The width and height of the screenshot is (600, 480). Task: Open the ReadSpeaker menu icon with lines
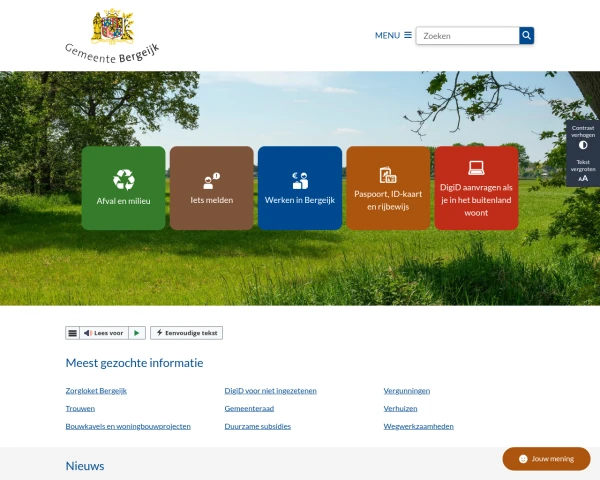(x=72, y=333)
